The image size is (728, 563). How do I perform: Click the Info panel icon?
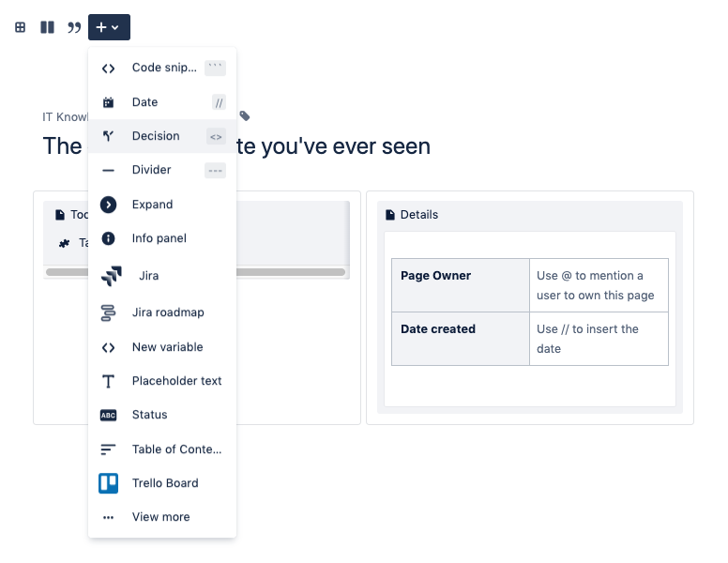point(109,238)
